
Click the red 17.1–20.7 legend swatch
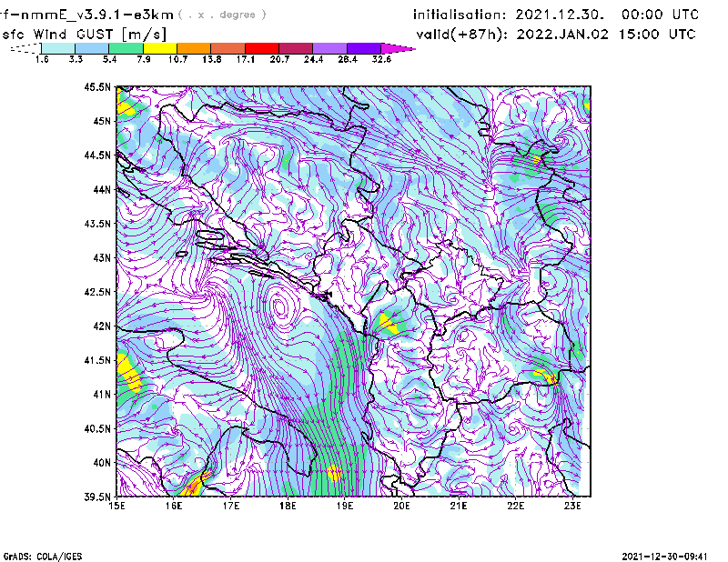262,48
